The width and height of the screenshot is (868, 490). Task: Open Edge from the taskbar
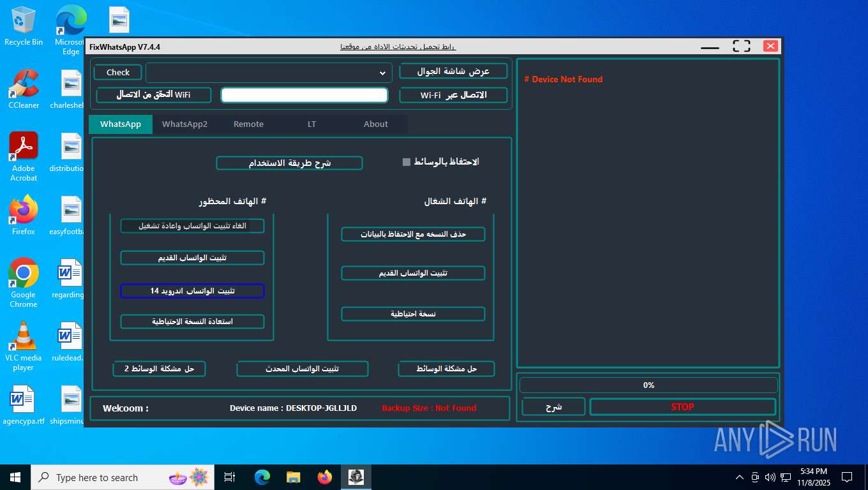tap(262, 477)
